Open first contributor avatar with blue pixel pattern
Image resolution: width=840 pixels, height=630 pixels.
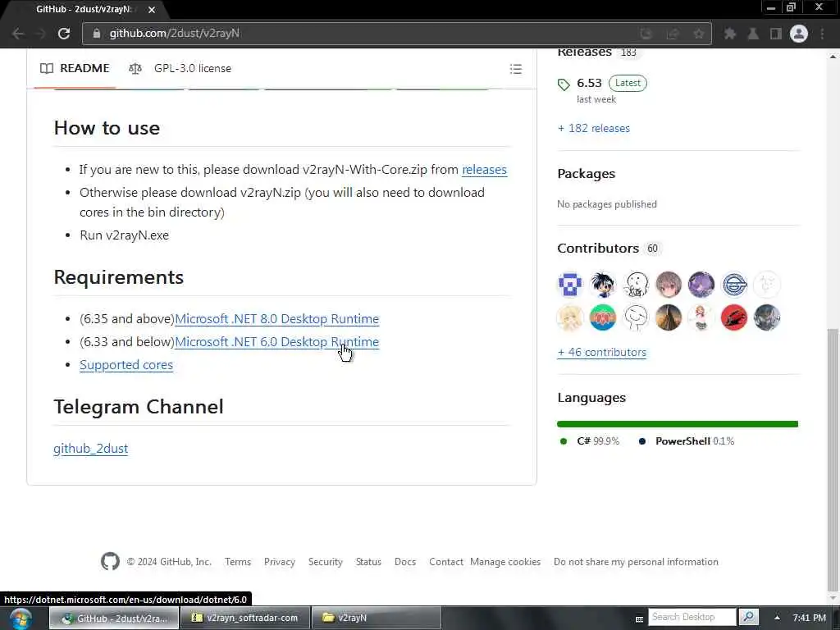click(x=570, y=284)
